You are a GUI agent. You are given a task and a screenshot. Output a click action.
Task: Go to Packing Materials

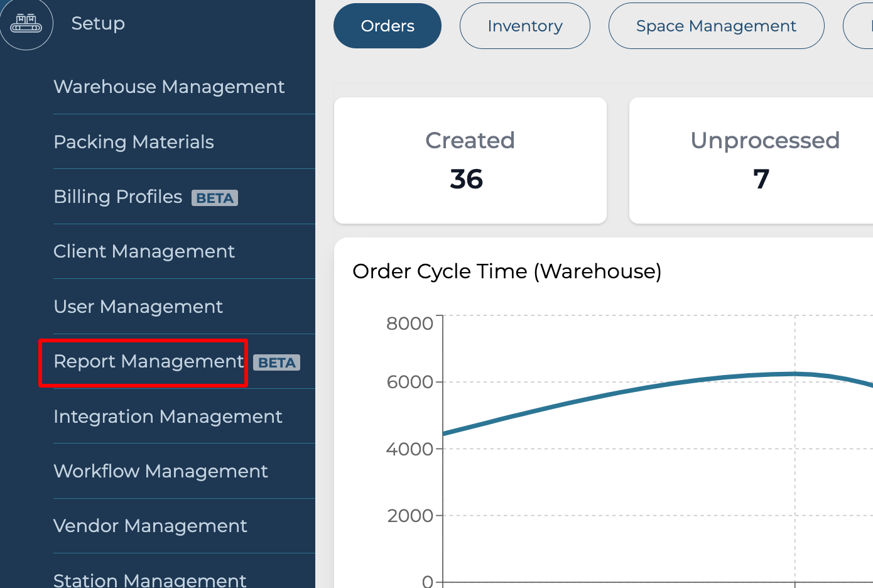pyautogui.click(x=134, y=142)
